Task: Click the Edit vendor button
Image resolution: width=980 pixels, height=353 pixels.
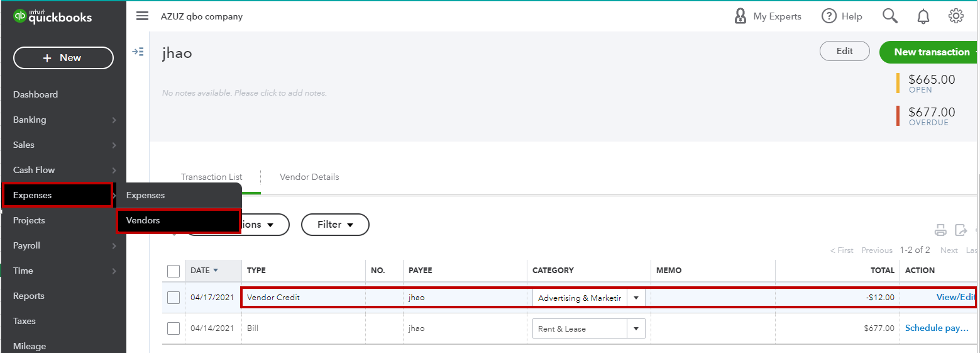Action: point(844,52)
